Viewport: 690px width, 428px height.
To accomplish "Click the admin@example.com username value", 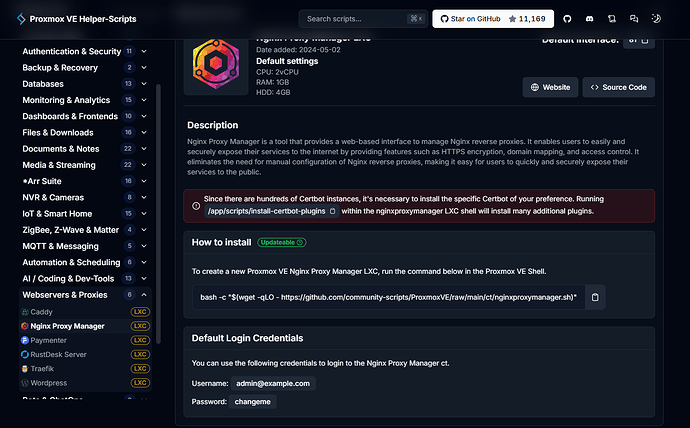I will point(273,384).
